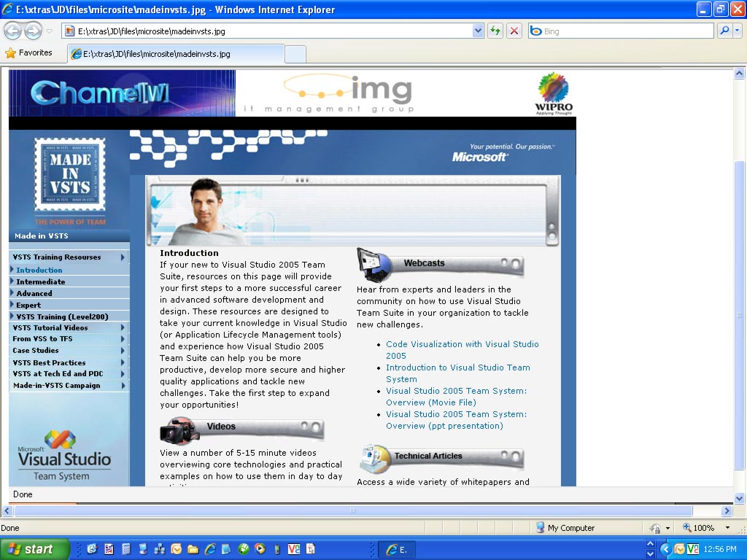
Task: Click the VNC icon in the system tray
Action: [693, 549]
